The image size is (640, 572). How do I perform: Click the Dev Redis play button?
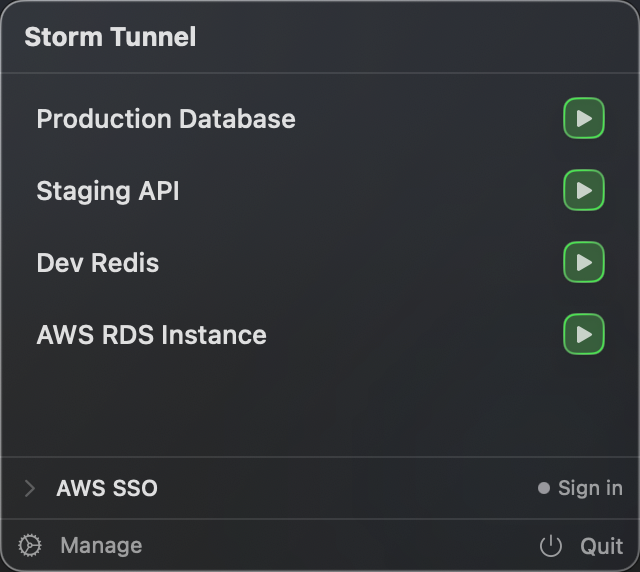point(584,262)
